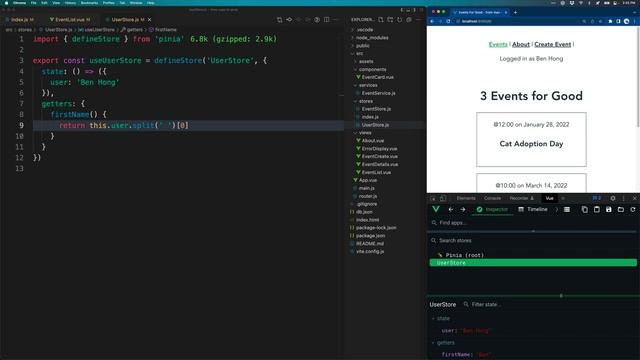This screenshot has width=640, height=360.
Task: Click the open folder icon in Vue DevTools
Action: coord(621,209)
